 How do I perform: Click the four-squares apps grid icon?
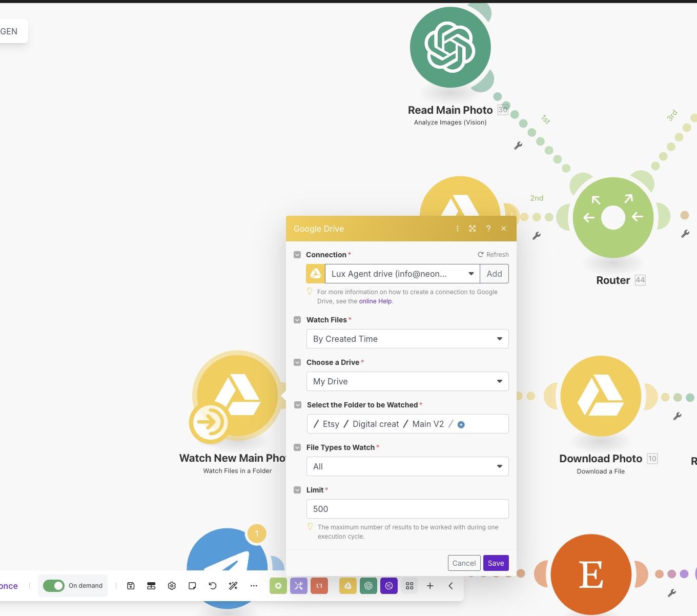[x=409, y=586]
